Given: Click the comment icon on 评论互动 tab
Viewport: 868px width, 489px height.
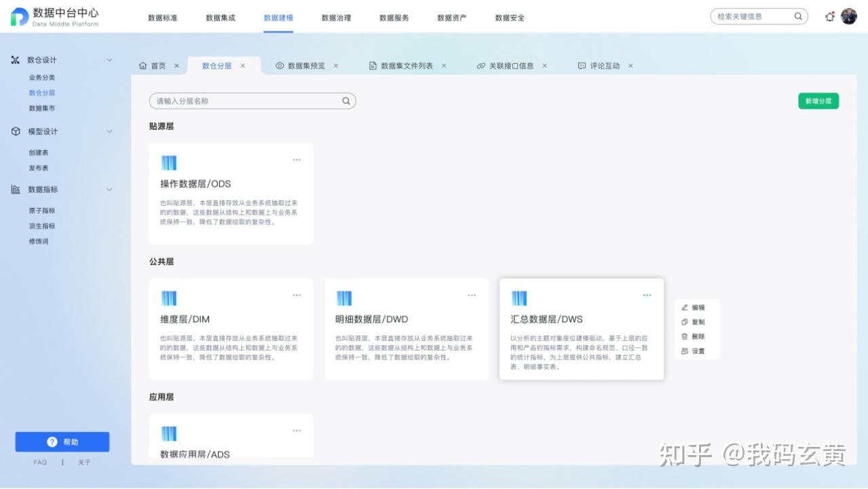Looking at the screenshot, I should [x=582, y=66].
